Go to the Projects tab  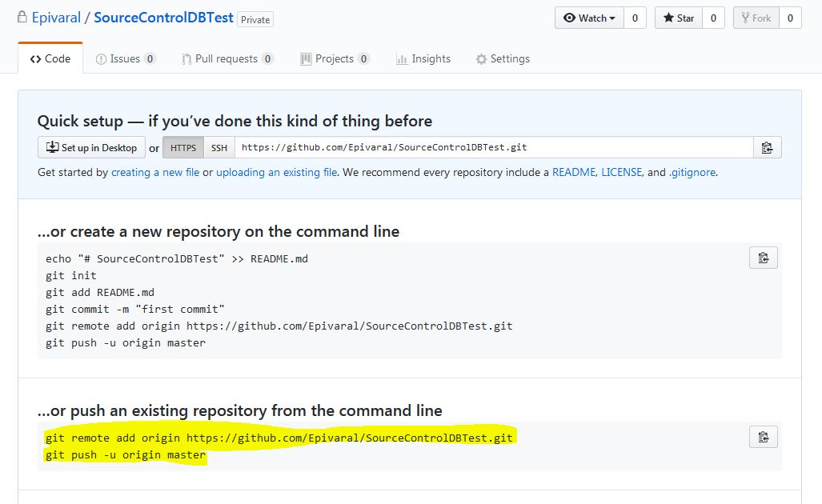click(x=335, y=58)
